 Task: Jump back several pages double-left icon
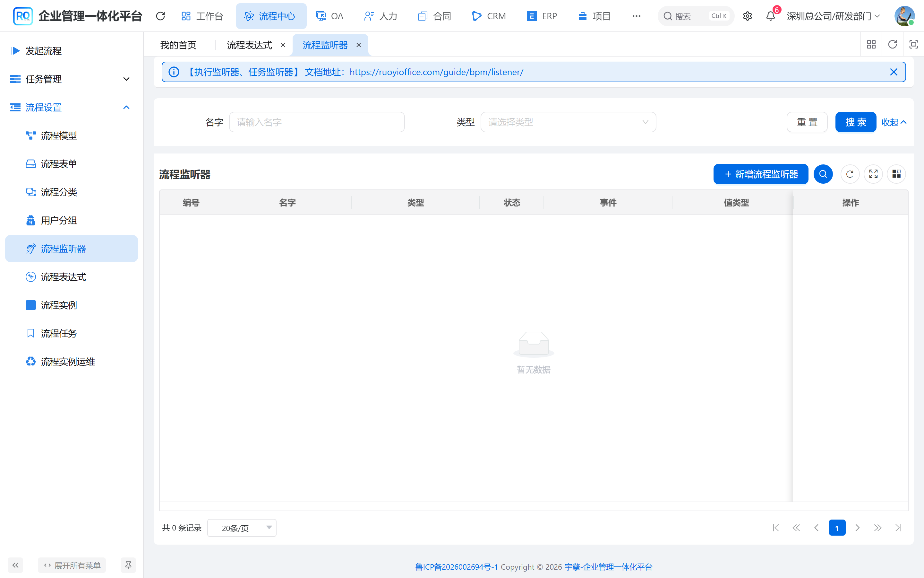tap(796, 528)
